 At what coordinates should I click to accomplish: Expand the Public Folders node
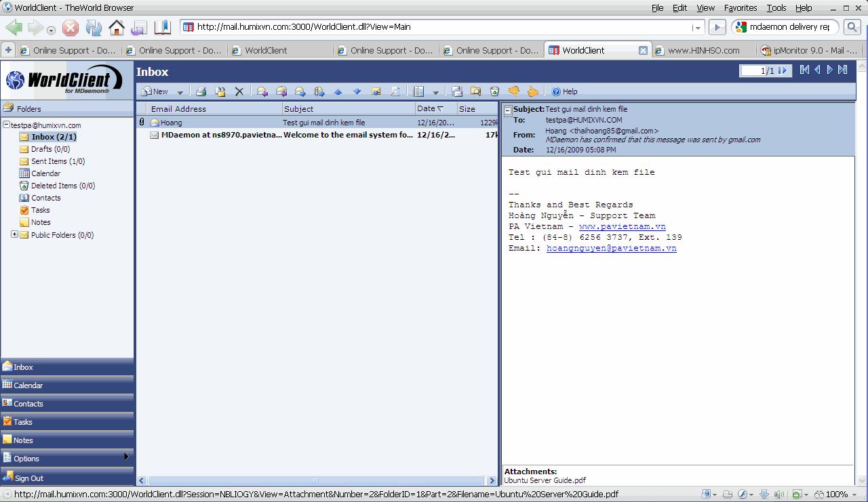coord(14,234)
